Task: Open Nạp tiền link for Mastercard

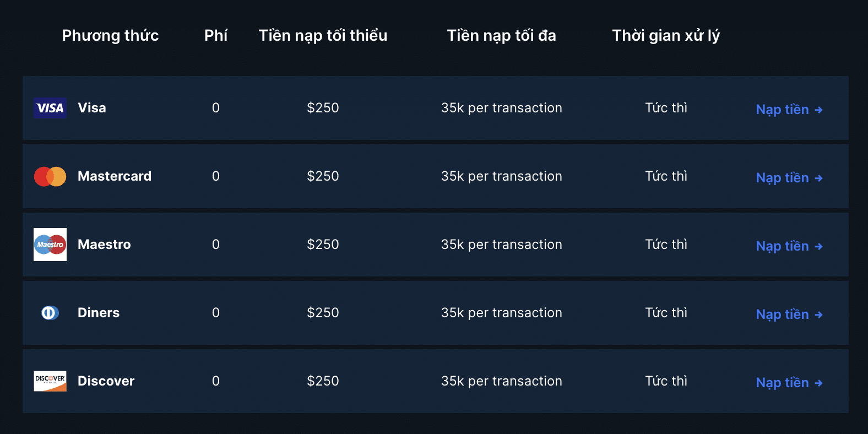Action: point(782,178)
